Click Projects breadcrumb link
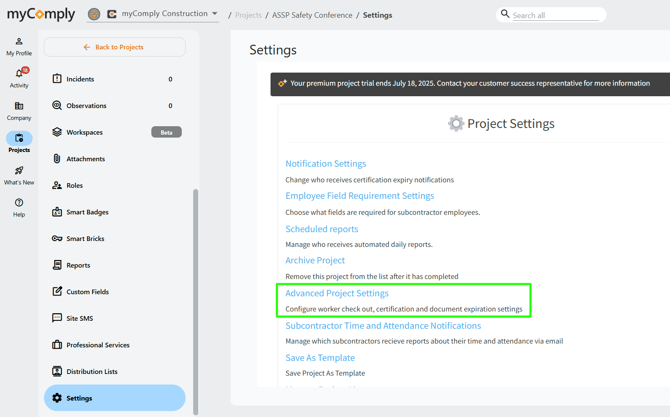Screen dimensions: 670x417 tap(248, 15)
